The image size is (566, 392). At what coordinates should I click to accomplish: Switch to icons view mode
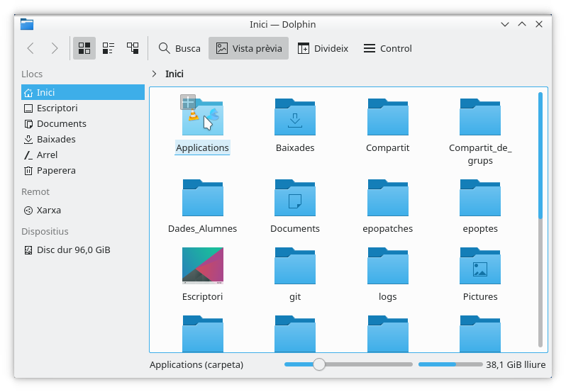click(x=84, y=48)
